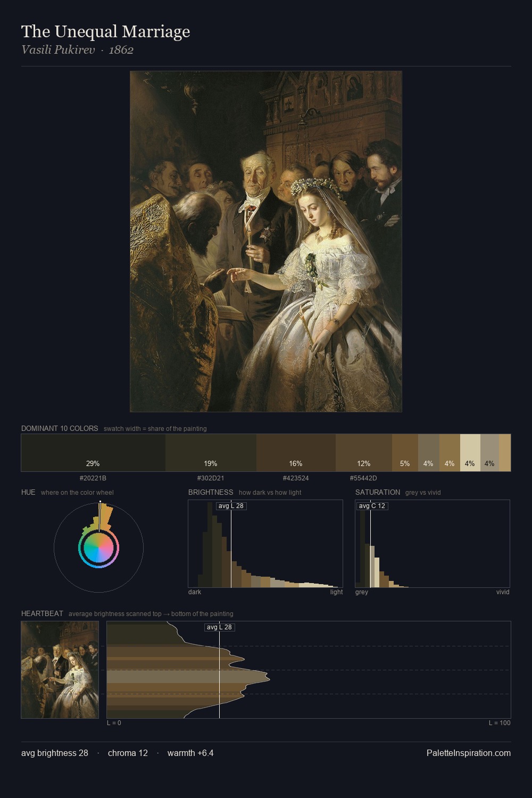Click the 'HUE' section heading
Screen dimensions: 532x798
click(28, 492)
